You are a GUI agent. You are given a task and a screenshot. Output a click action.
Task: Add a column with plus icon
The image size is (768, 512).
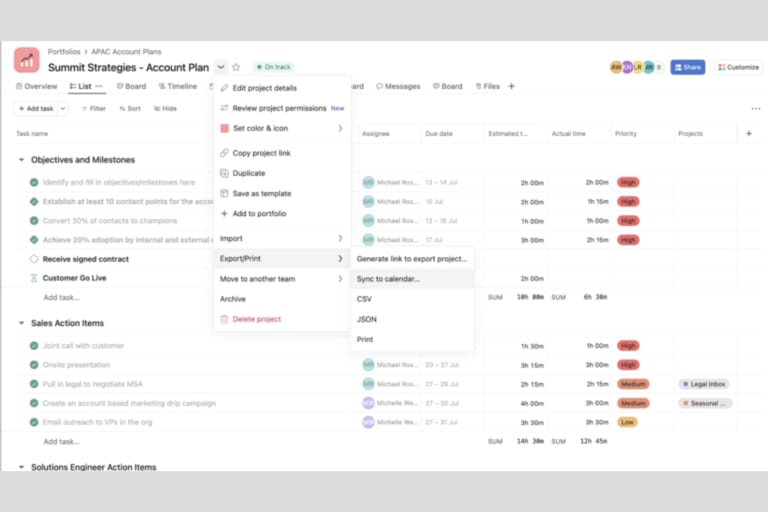[748, 133]
